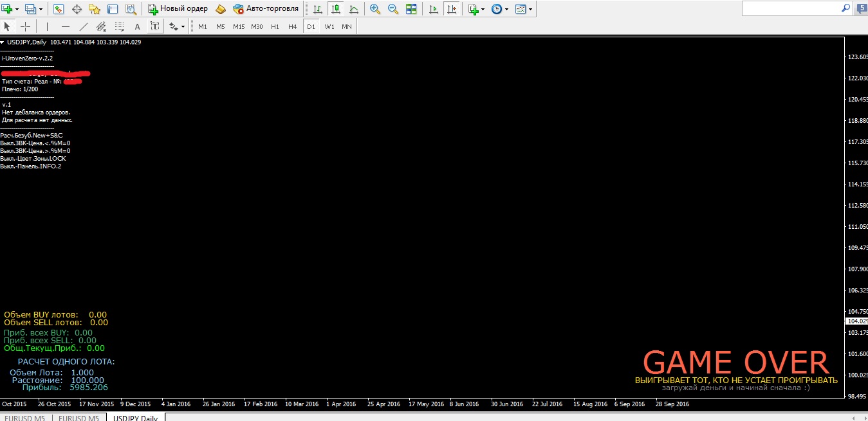Switch to first EURUSD M5 chart tab
Viewport: 868px width, 421px height.
(26, 418)
